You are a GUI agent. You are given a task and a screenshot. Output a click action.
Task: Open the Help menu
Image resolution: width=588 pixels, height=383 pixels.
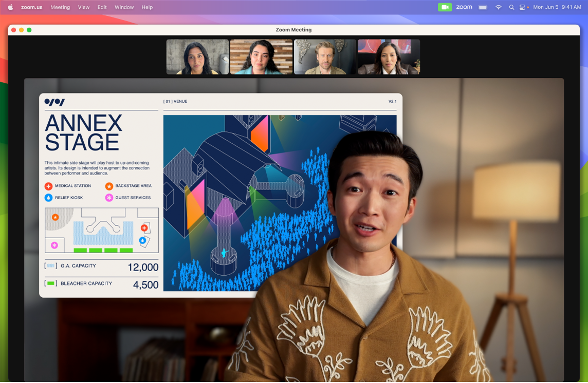(147, 7)
